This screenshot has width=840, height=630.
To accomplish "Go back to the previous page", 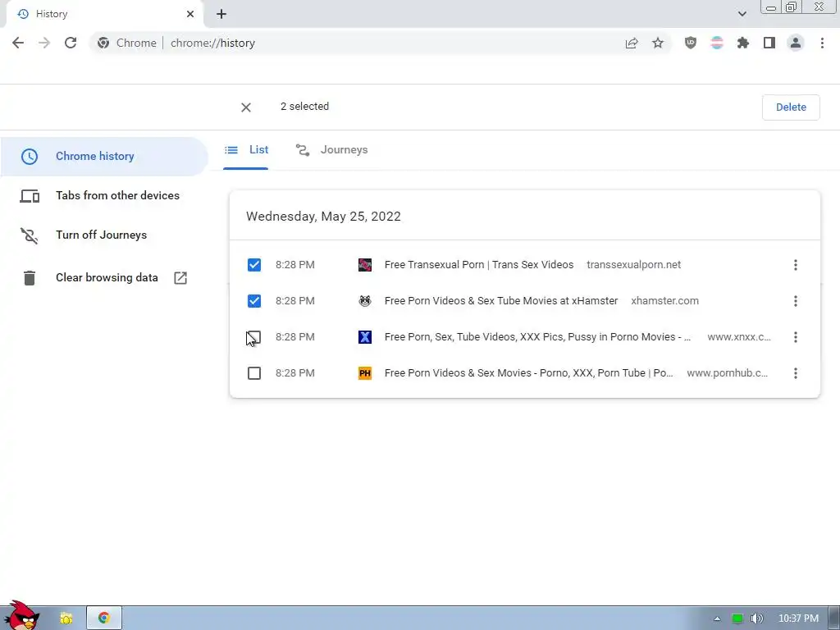I will pos(18,43).
